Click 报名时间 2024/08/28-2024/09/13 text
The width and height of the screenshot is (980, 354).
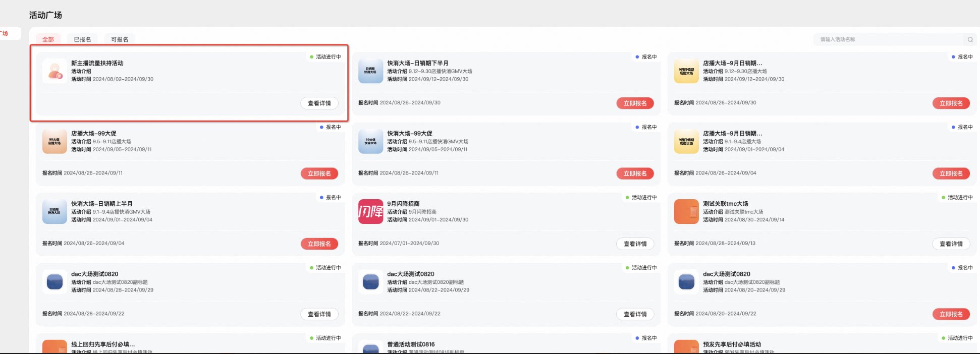click(715, 243)
